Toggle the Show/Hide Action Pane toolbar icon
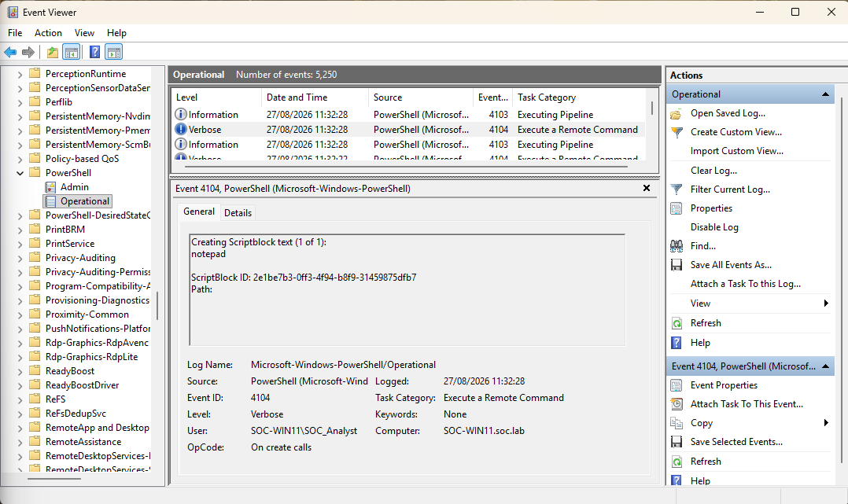This screenshot has width=848, height=504. [114, 52]
